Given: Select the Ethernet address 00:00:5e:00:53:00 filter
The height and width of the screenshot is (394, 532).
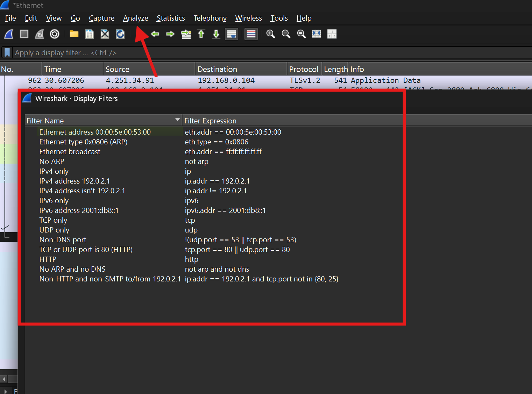Looking at the screenshot, I should pyautogui.click(x=95, y=132).
